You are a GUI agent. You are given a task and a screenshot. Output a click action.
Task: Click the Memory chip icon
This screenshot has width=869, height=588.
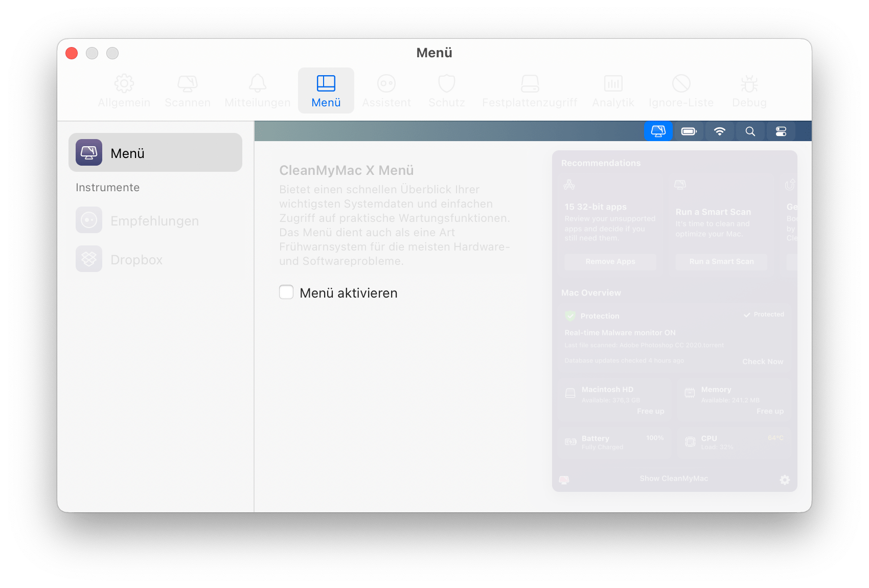coord(690,393)
